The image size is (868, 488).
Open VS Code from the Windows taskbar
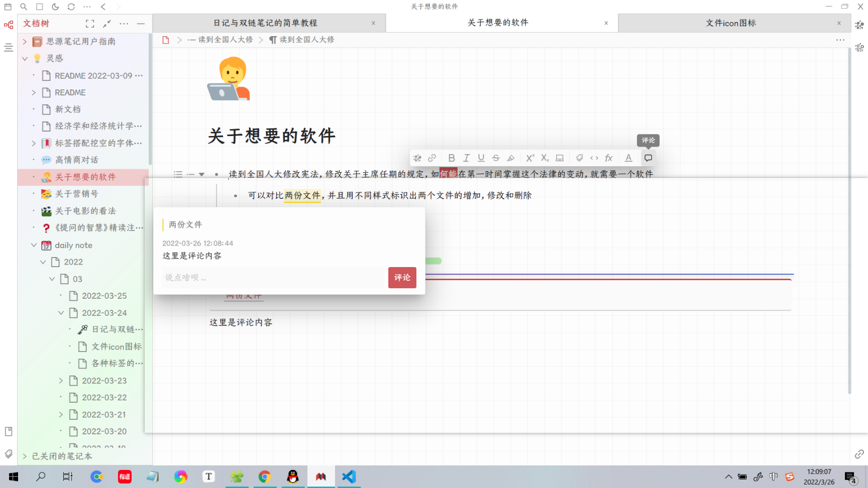tap(349, 476)
